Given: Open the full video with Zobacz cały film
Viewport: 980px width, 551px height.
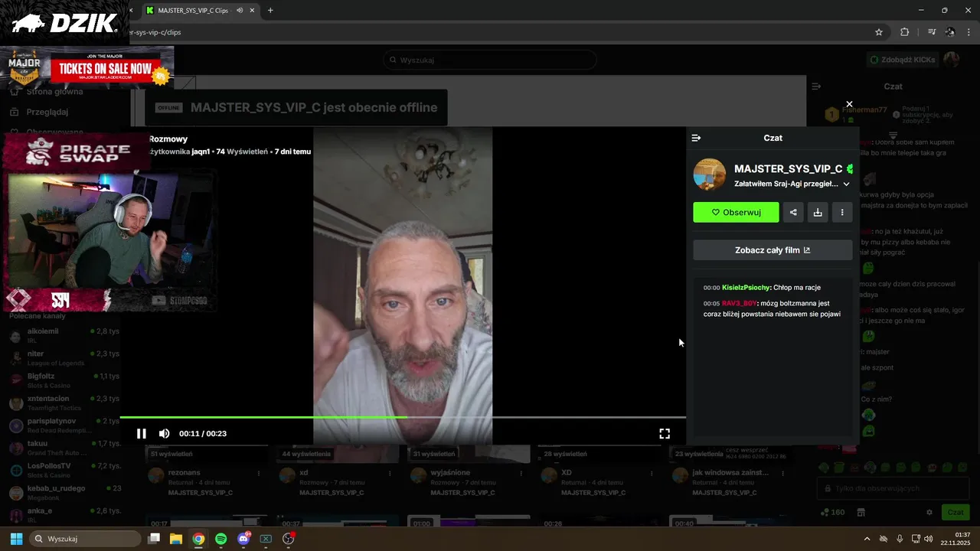Looking at the screenshot, I should click(773, 250).
